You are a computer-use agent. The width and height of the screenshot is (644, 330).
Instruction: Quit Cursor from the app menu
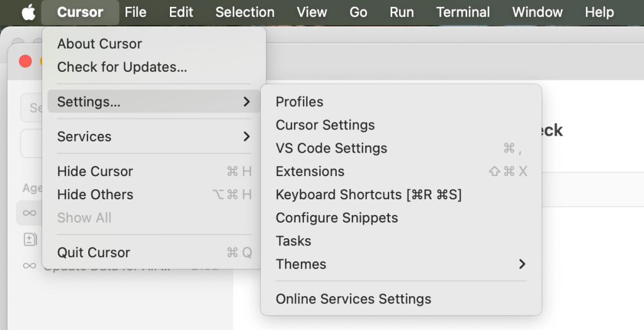(94, 253)
